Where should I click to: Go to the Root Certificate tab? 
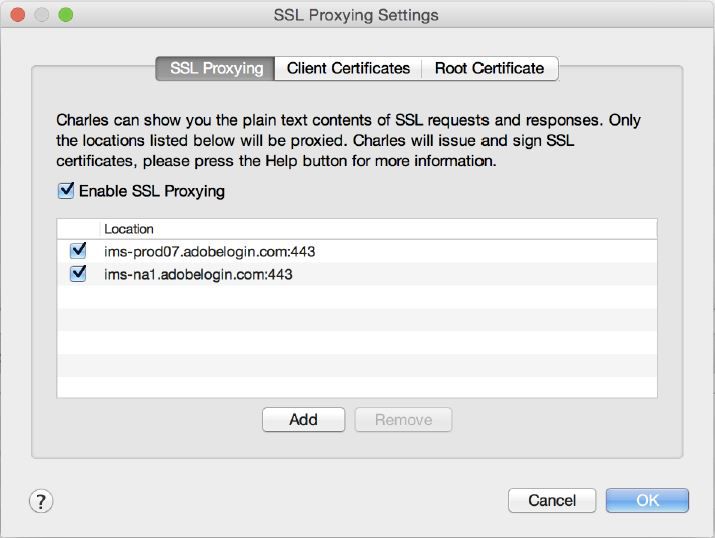[x=489, y=69]
